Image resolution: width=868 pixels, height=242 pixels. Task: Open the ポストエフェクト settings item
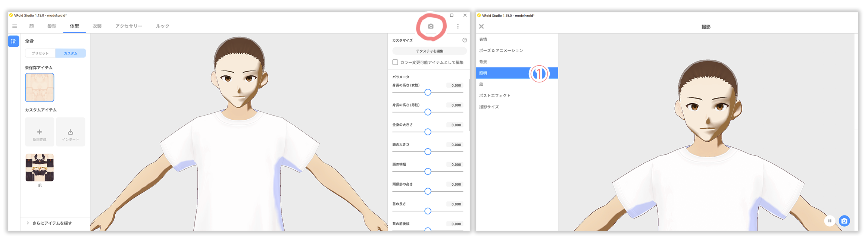[495, 95]
